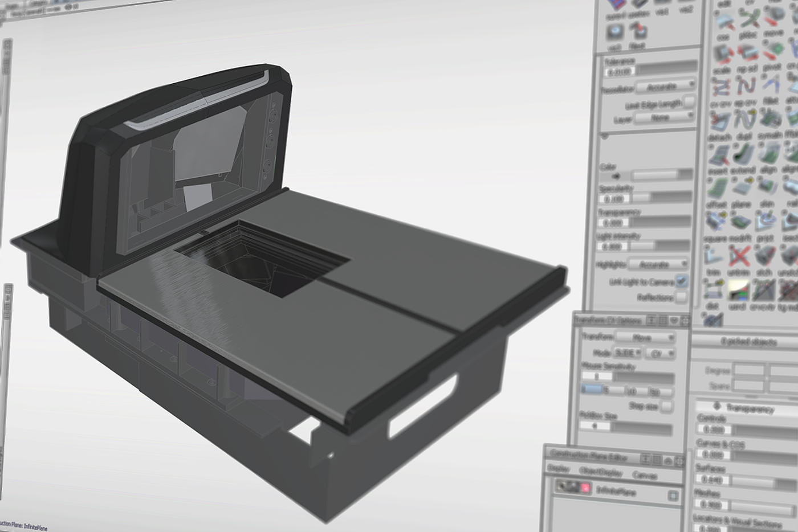Select the cv crv curve tool

721,88
